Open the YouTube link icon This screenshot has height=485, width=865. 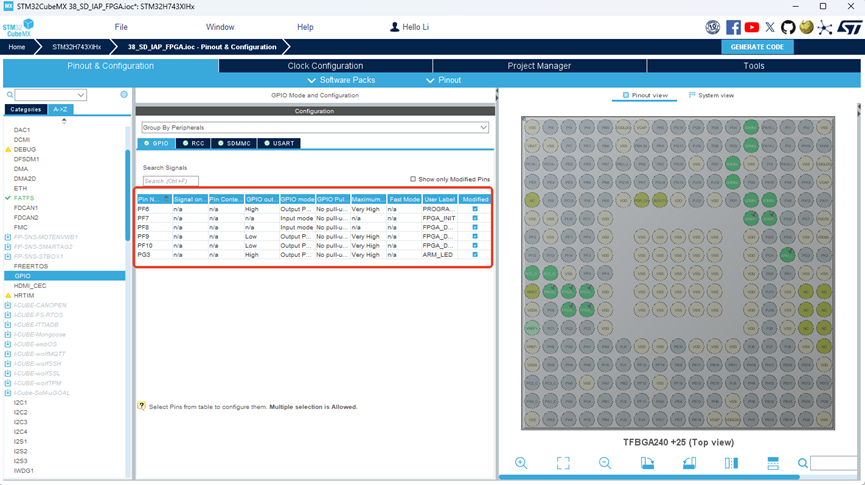(x=751, y=27)
